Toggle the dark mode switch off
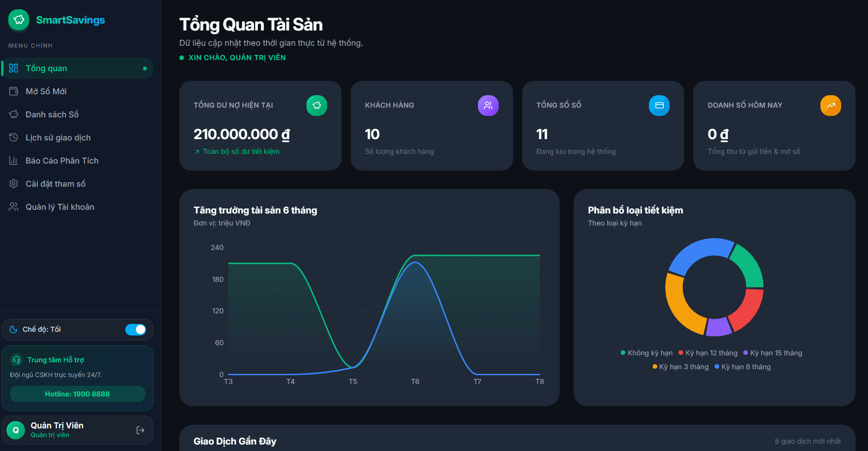Image resolution: width=868 pixels, height=451 pixels. [x=135, y=329]
